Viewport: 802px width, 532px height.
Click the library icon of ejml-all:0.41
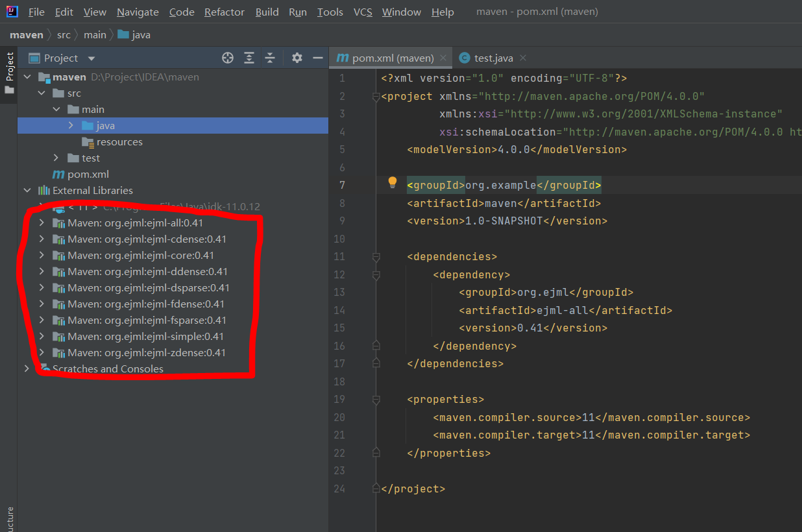[x=58, y=223]
